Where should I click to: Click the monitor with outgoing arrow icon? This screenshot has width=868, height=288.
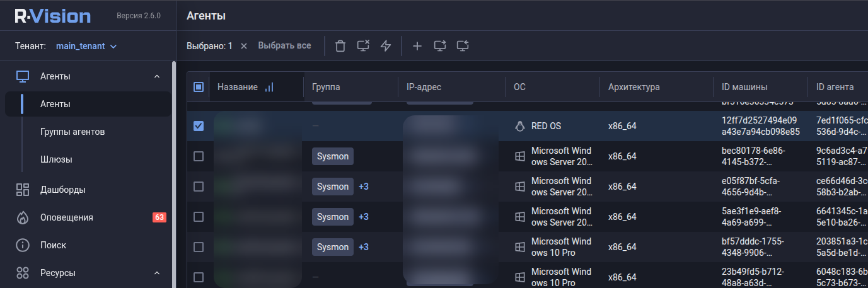440,46
